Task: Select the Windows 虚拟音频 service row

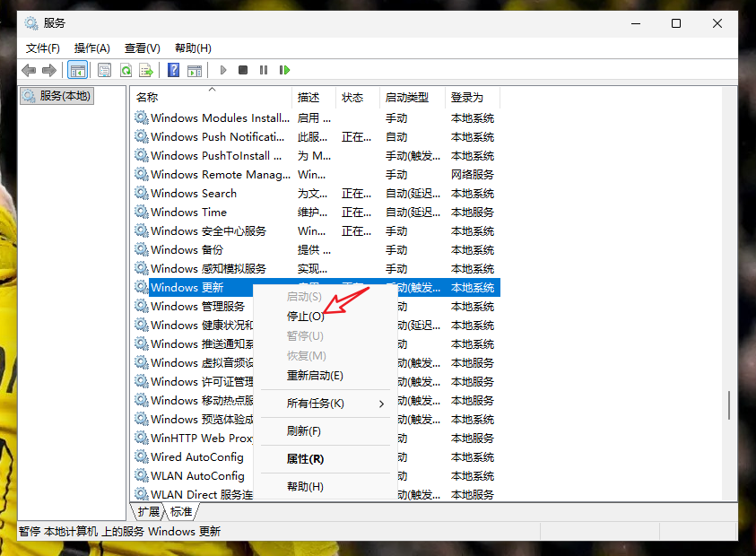Action: [194, 362]
